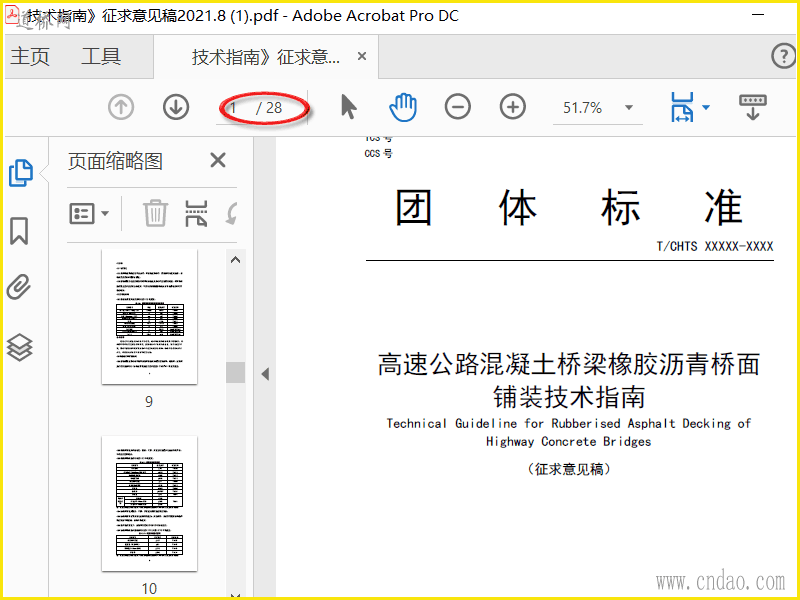This screenshot has width=800, height=600.
Task: Activate the Hand pan tool
Action: click(403, 107)
